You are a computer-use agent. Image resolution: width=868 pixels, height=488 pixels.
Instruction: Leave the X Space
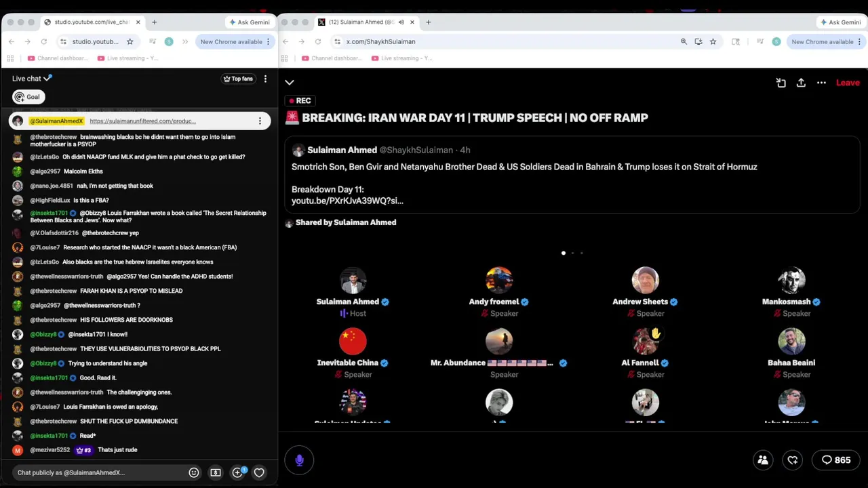click(848, 83)
